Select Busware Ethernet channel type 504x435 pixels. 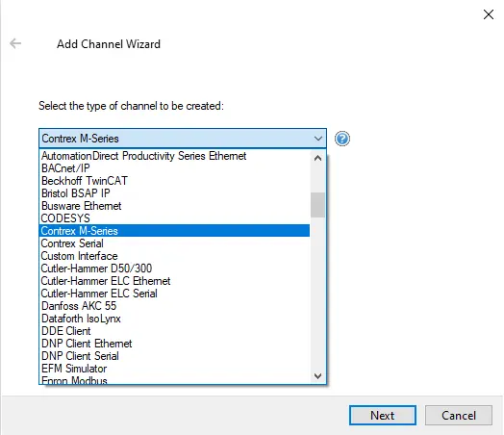[174, 206]
